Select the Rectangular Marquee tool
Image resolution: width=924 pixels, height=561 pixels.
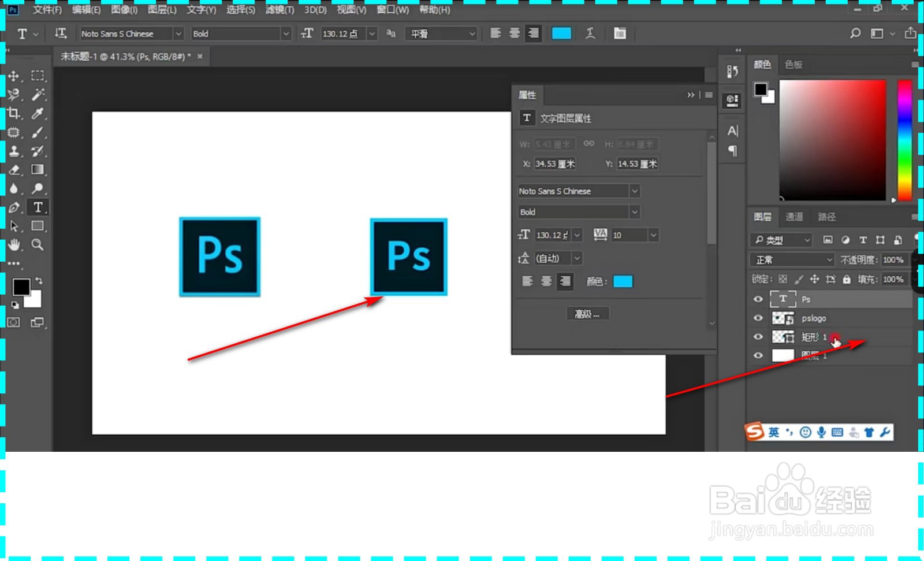(x=38, y=76)
